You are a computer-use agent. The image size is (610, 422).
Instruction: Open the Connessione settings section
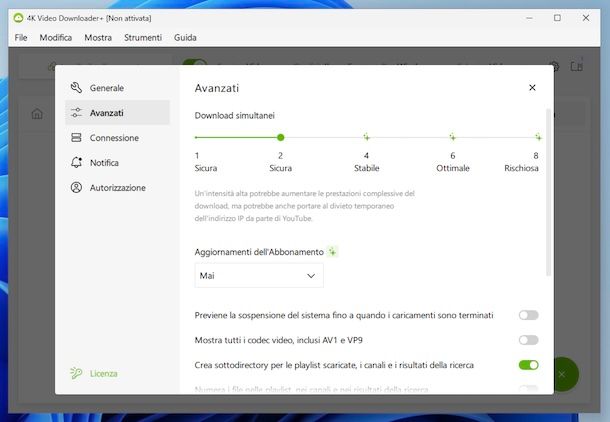pyautogui.click(x=117, y=138)
